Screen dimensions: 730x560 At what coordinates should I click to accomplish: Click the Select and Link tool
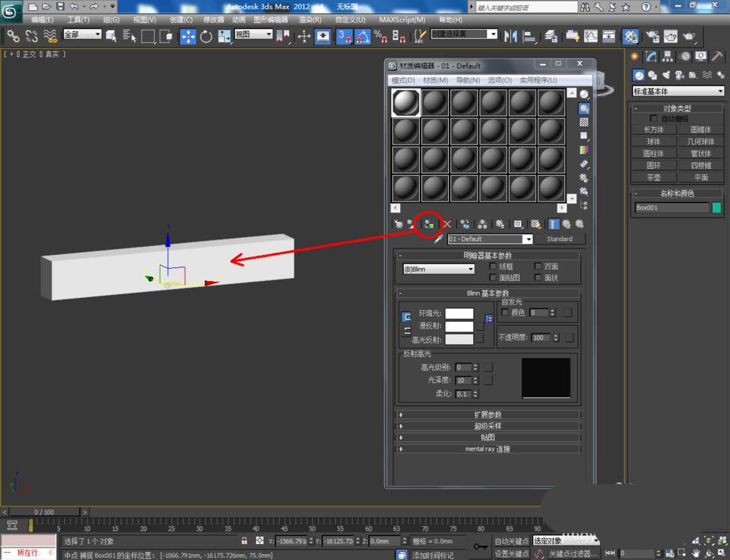click(13, 37)
